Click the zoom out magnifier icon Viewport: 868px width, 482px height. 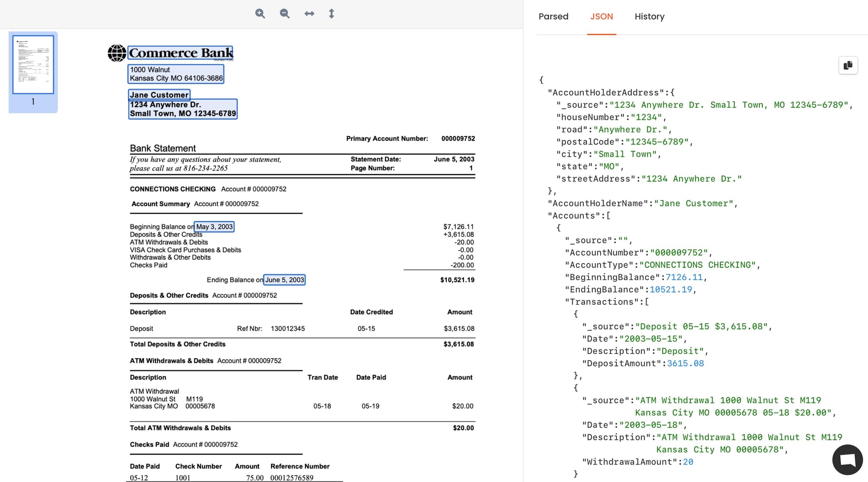click(x=285, y=13)
